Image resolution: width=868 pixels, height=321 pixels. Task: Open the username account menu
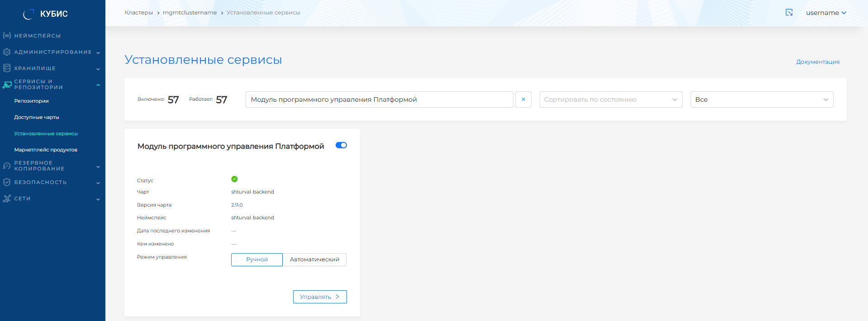click(825, 13)
